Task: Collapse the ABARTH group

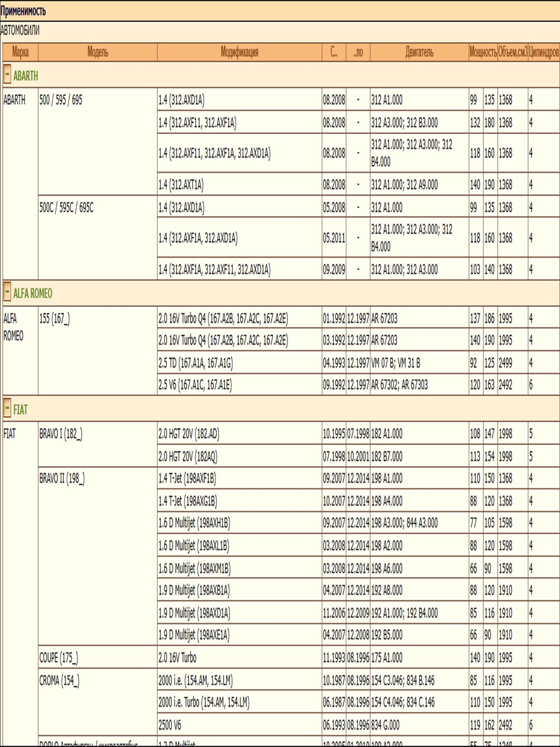Action: pyautogui.click(x=7, y=74)
